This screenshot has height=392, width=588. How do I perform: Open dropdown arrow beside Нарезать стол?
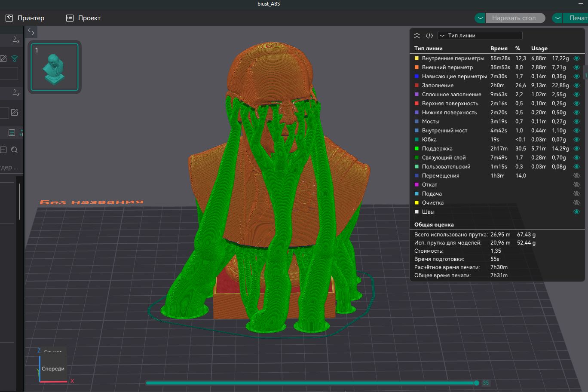pyautogui.click(x=480, y=18)
